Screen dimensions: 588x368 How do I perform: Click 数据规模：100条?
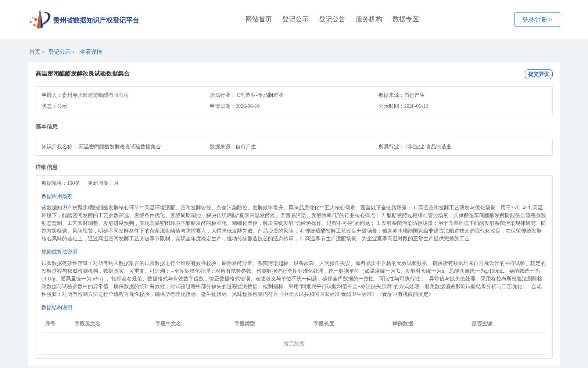(61, 183)
